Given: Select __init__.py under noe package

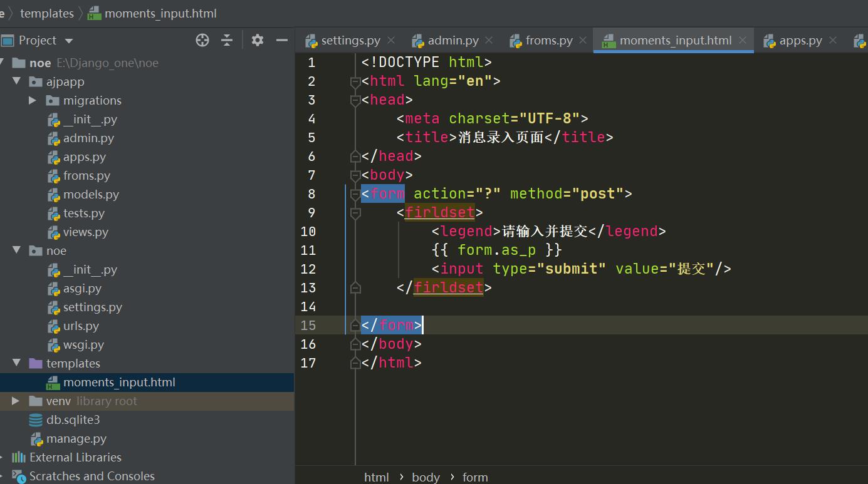Looking at the screenshot, I should (x=90, y=269).
